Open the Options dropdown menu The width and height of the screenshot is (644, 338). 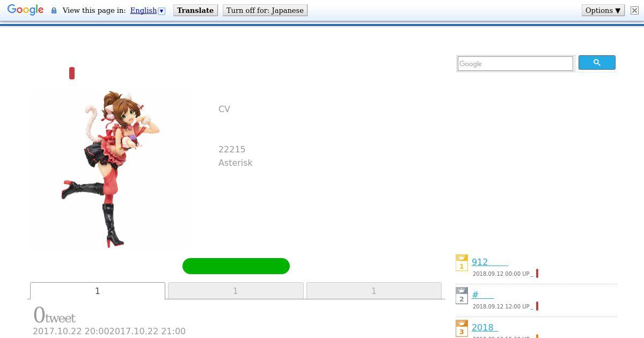pyautogui.click(x=603, y=10)
